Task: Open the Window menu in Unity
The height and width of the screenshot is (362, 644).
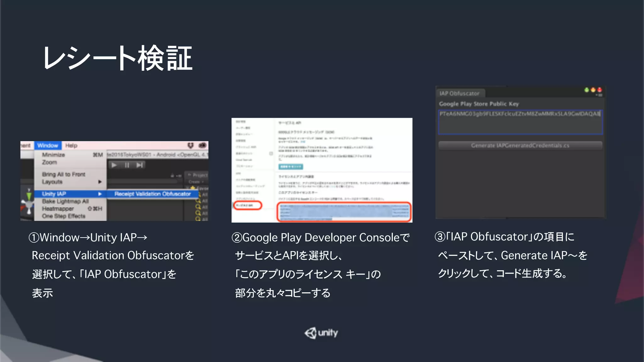Action: 47,145
